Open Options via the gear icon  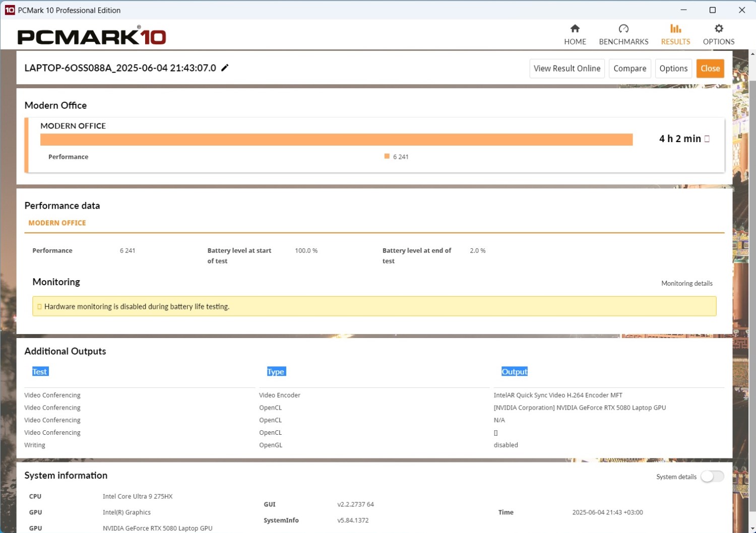pyautogui.click(x=719, y=29)
